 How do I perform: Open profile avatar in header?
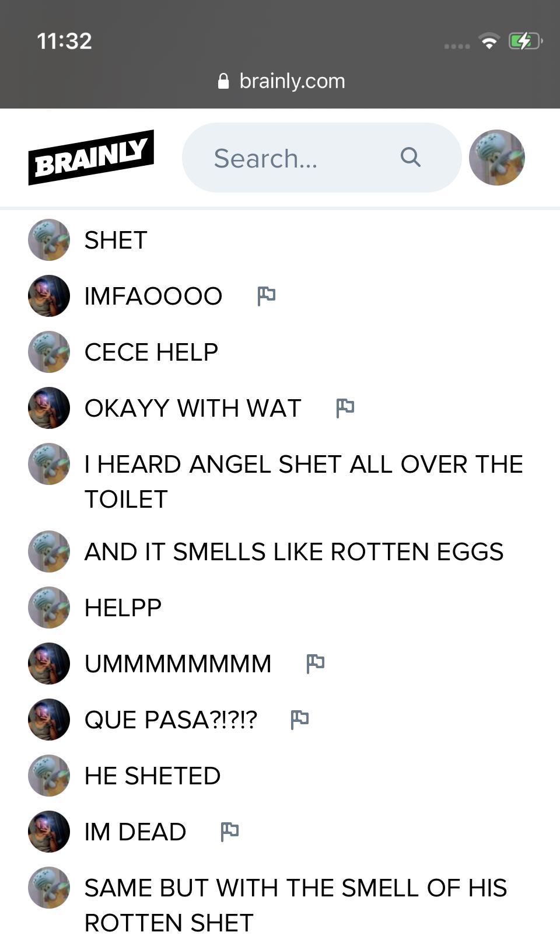[x=497, y=158]
